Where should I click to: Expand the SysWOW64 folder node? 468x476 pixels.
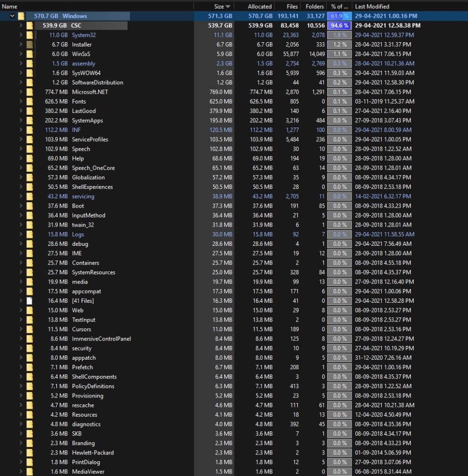click(x=21, y=73)
